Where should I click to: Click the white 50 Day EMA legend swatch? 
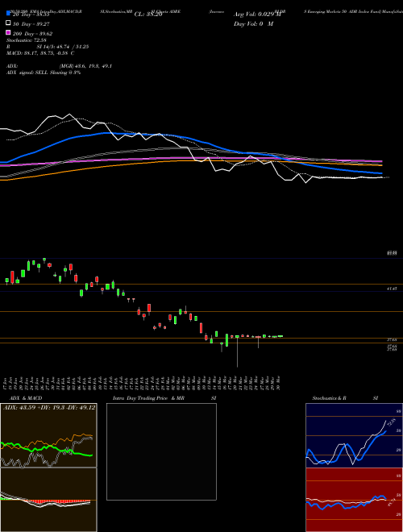[x=8, y=23]
